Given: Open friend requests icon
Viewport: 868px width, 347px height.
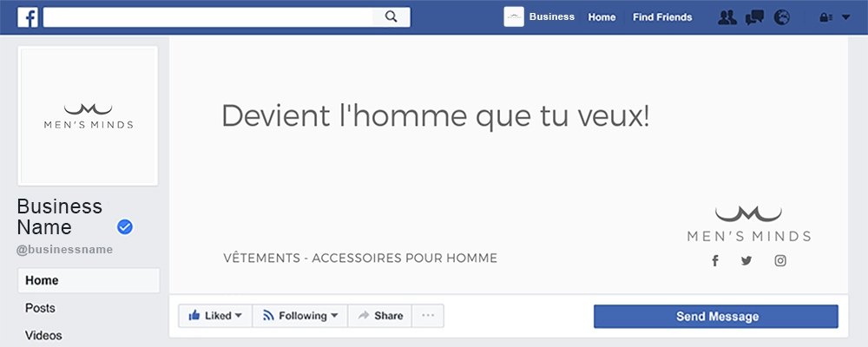Looking at the screenshot, I should [727, 17].
